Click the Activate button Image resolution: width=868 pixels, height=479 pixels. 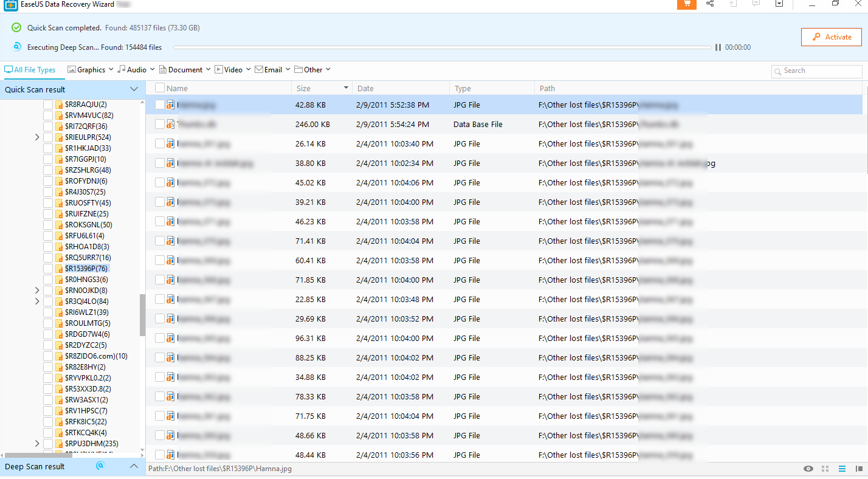point(831,37)
